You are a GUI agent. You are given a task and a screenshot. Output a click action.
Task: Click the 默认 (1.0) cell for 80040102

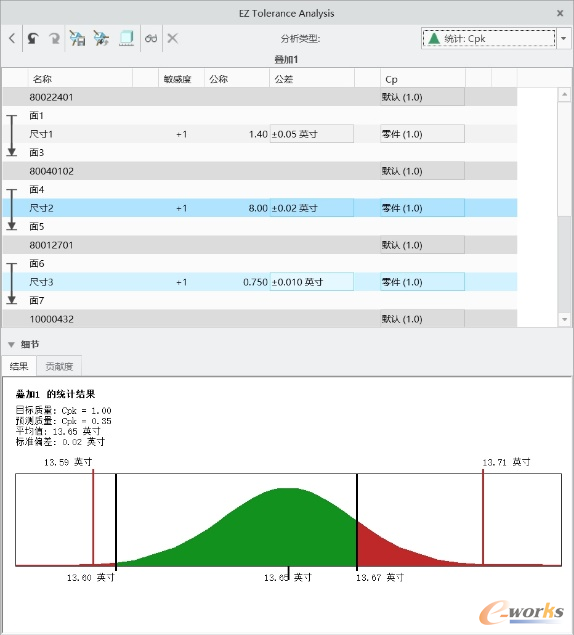422,171
